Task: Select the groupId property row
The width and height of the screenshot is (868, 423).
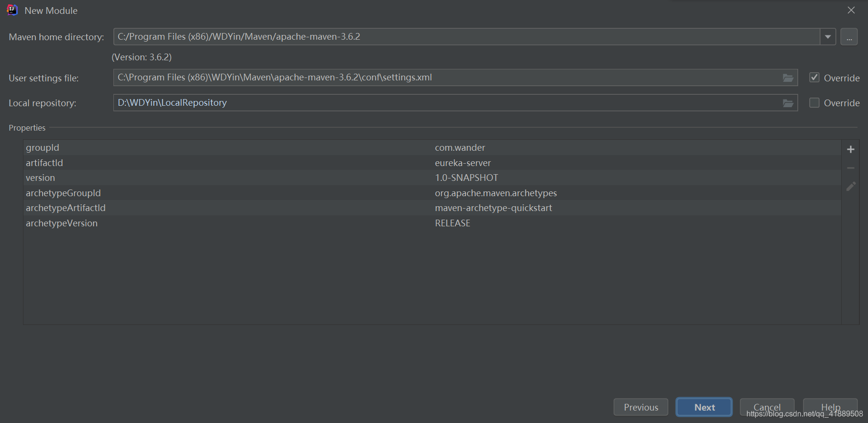Action: (432, 147)
